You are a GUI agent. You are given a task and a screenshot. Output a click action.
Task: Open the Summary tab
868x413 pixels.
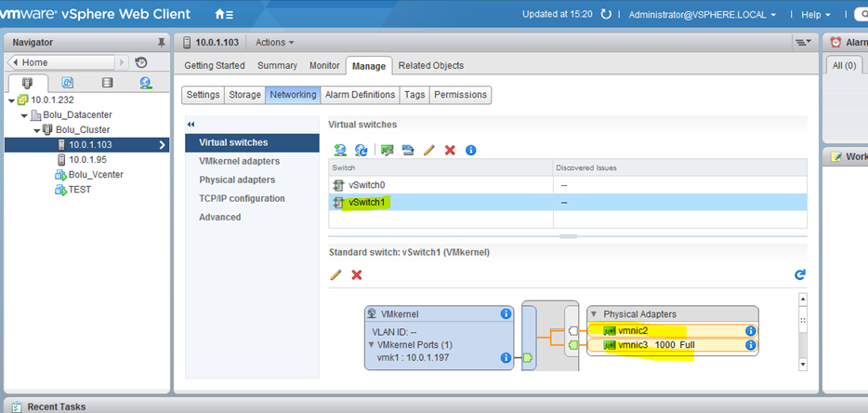pos(277,65)
